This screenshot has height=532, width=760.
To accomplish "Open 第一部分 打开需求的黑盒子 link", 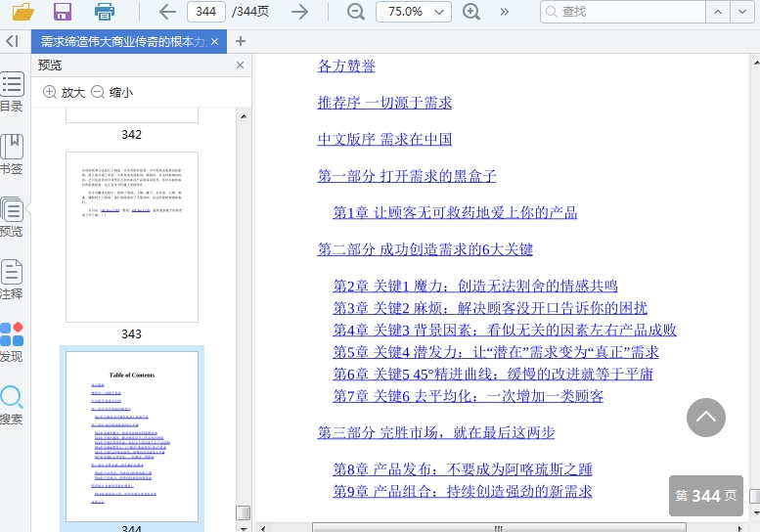I will click(x=406, y=176).
